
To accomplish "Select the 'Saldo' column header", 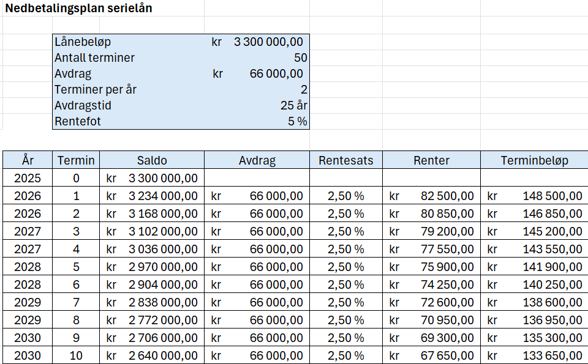I will point(152,160).
